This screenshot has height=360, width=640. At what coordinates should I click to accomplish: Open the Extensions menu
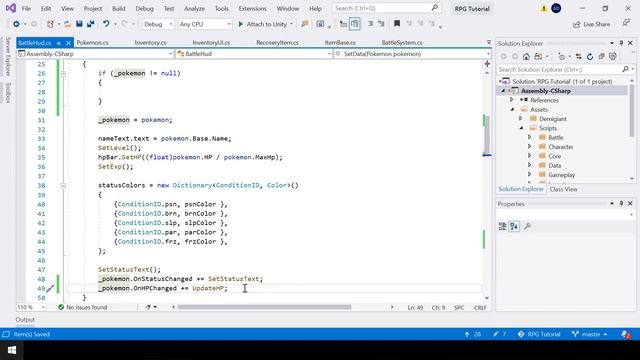click(252, 9)
